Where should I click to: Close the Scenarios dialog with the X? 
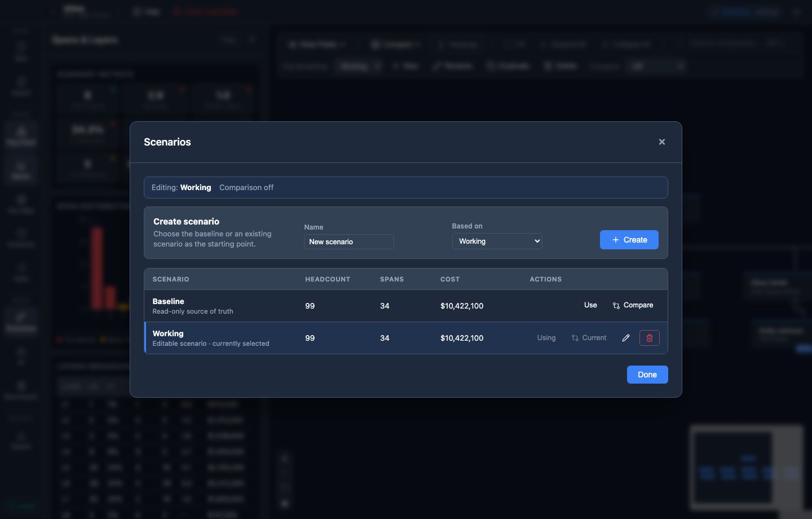[662, 142]
